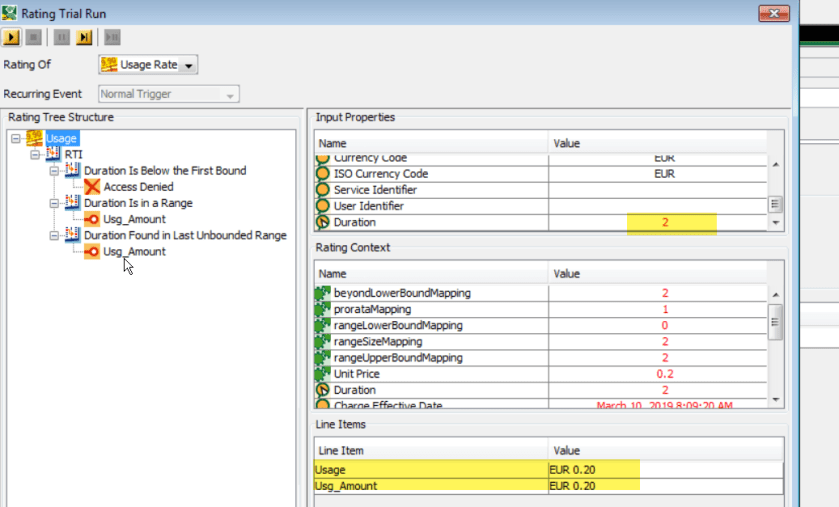Close the Rating Trial Run window
The height and width of the screenshot is (507, 839).
coord(773,12)
